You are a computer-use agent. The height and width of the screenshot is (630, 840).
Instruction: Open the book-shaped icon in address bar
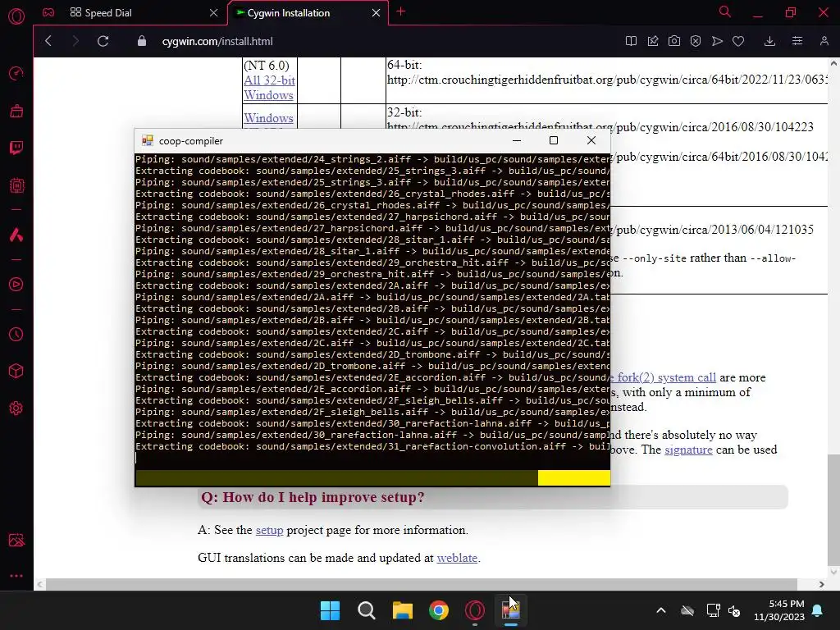(631, 41)
